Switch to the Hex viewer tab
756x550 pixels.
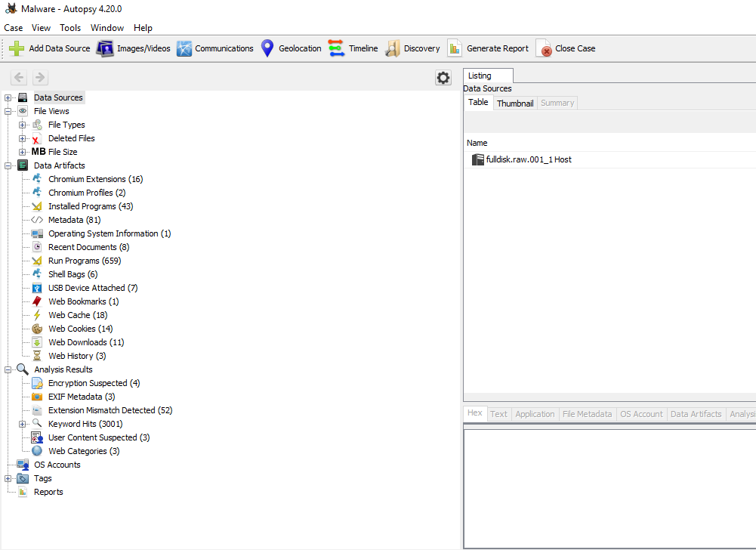point(475,413)
